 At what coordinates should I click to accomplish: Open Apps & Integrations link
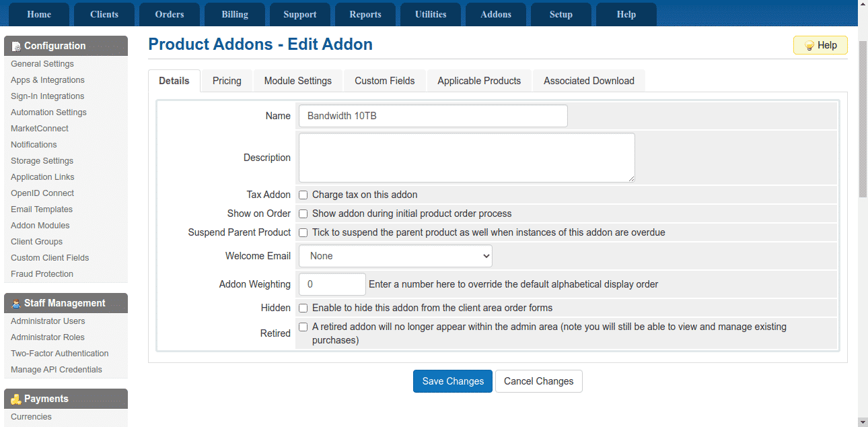click(x=48, y=80)
